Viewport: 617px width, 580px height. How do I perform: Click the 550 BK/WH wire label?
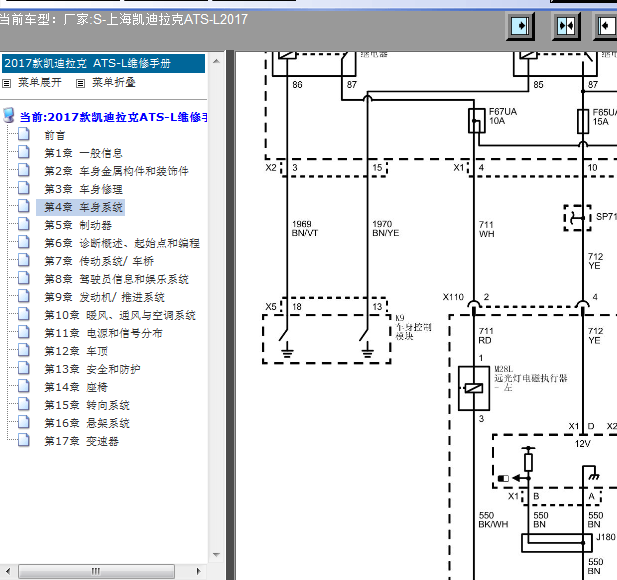493,520
